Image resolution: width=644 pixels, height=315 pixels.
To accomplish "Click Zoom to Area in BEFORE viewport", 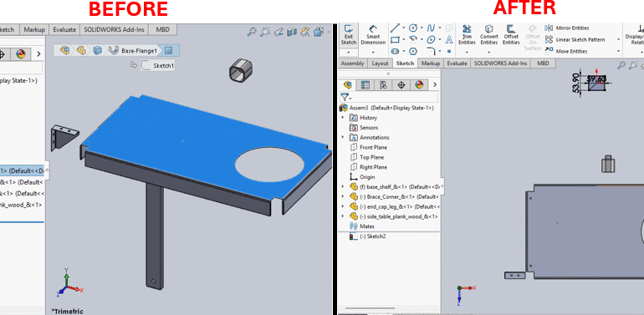I will 265,31.
